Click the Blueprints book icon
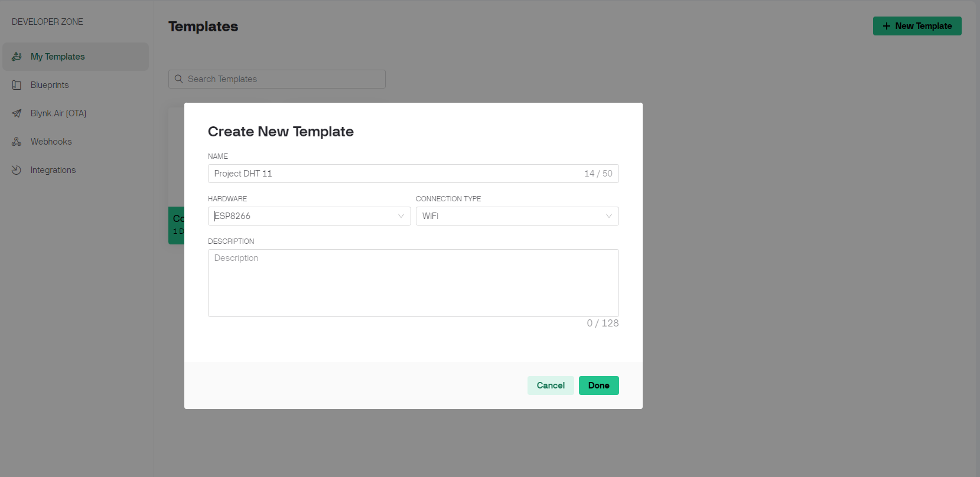This screenshot has height=477, width=980. tap(17, 85)
